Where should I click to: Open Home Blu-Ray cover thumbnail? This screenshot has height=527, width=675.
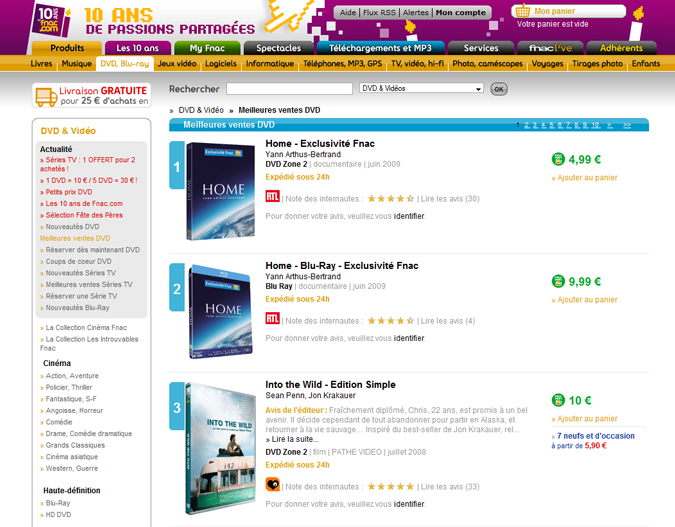tap(220, 311)
